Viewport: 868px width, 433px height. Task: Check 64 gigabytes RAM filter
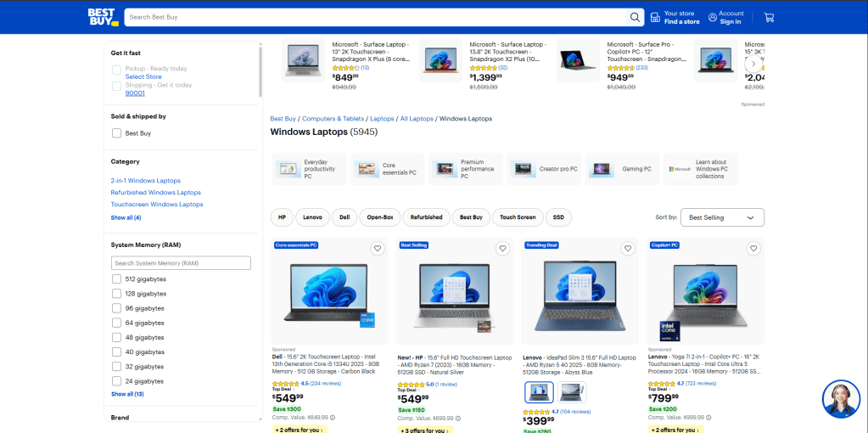pyautogui.click(x=116, y=323)
